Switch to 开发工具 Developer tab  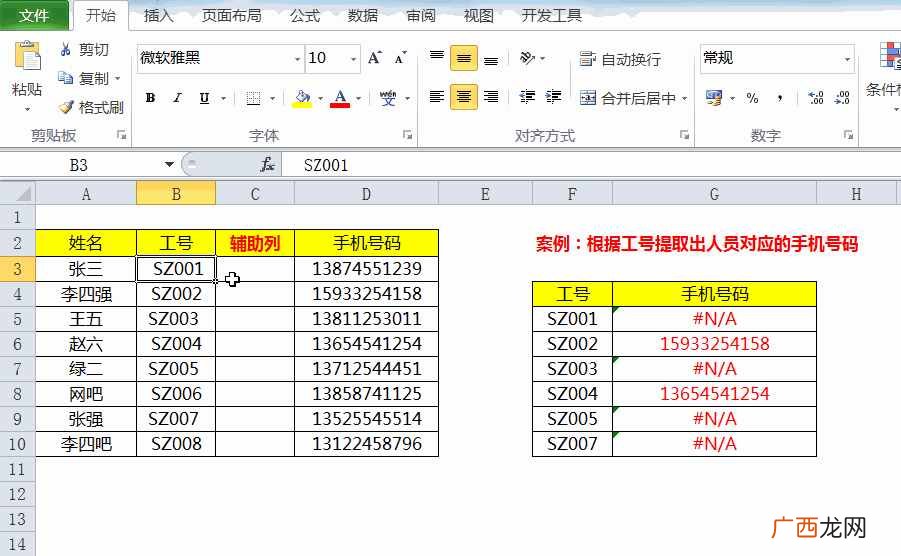[552, 16]
